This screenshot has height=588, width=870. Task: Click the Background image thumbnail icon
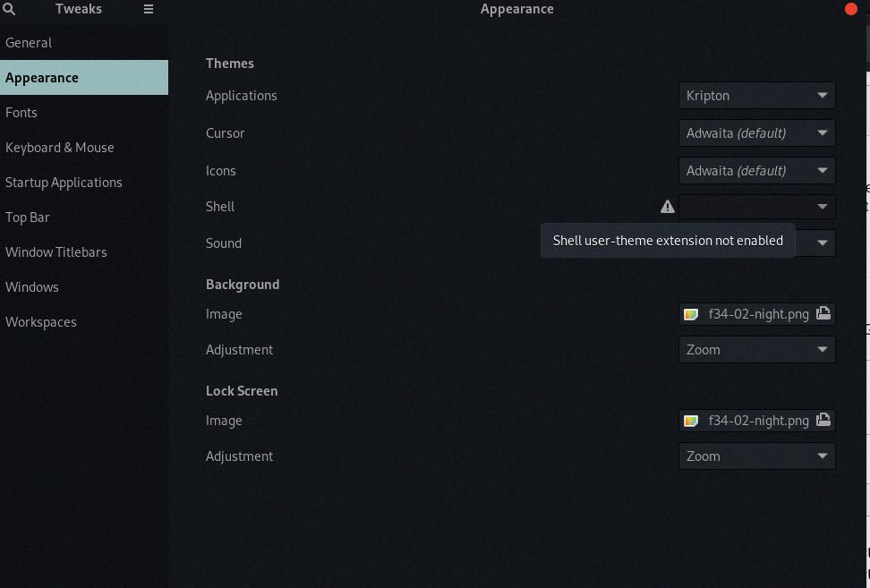pyautogui.click(x=691, y=314)
